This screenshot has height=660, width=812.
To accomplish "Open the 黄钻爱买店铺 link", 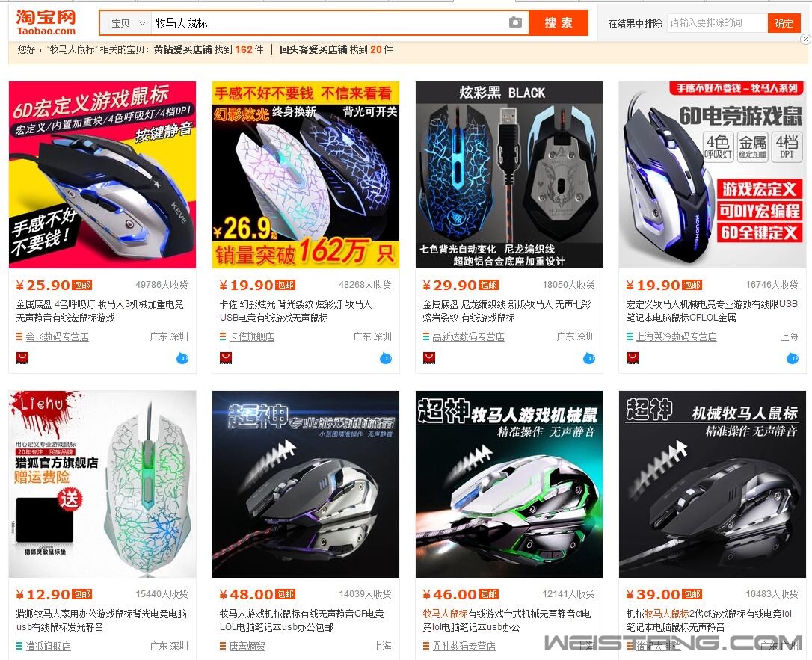I will [x=182, y=49].
